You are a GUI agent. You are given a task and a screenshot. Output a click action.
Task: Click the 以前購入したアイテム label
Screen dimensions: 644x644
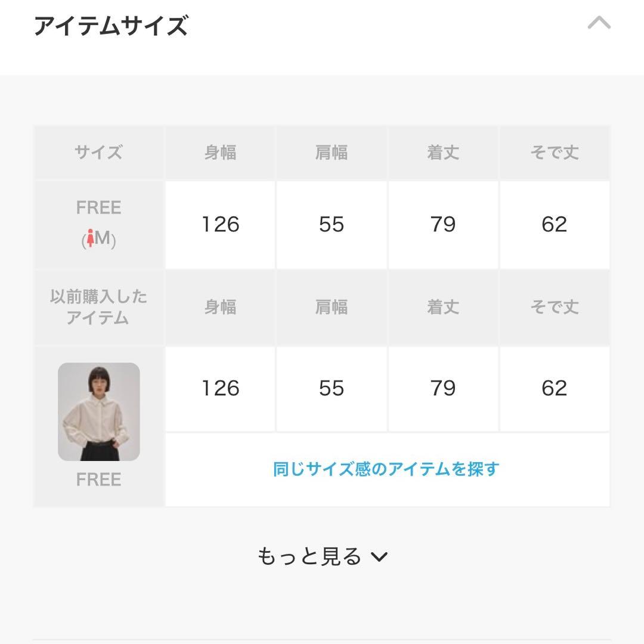(98, 308)
